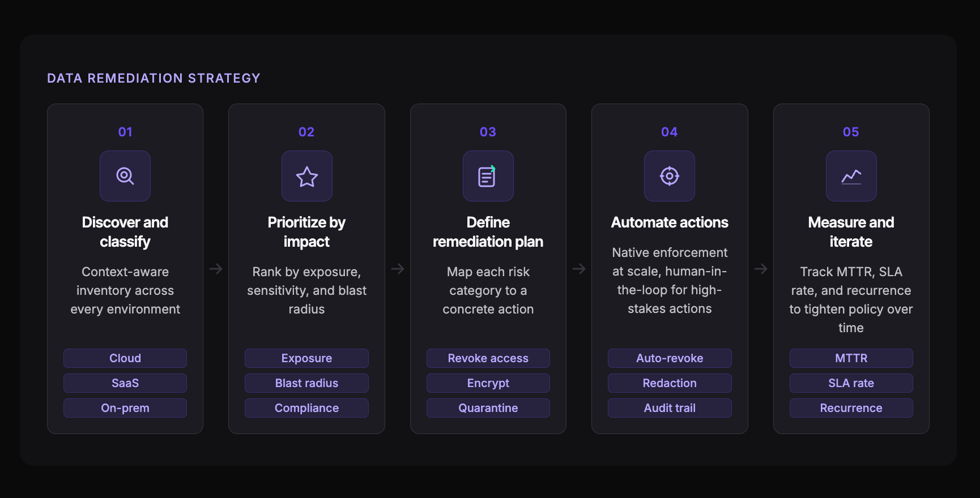980x498 pixels.
Task: Click step number 05
Action: click(x=851, y=132)
